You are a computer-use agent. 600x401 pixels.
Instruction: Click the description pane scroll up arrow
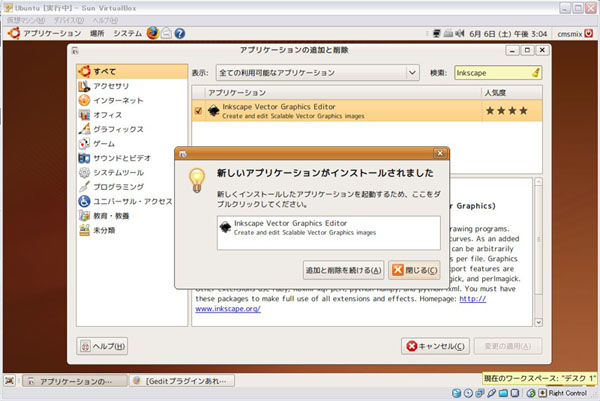pos(538,181)
